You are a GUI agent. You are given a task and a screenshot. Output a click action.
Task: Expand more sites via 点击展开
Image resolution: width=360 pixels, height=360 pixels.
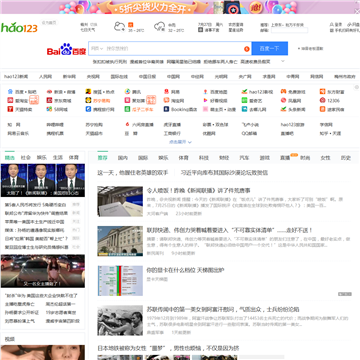tap(180, 142)
